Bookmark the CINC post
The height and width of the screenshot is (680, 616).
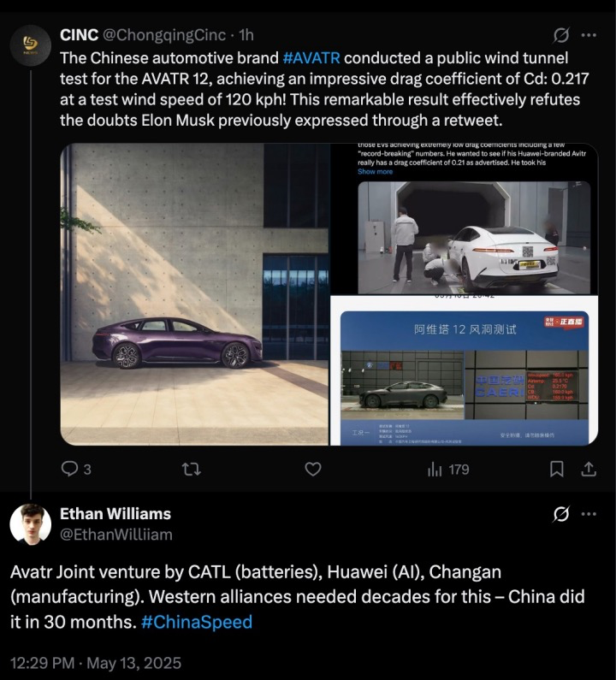coord(557,470)
